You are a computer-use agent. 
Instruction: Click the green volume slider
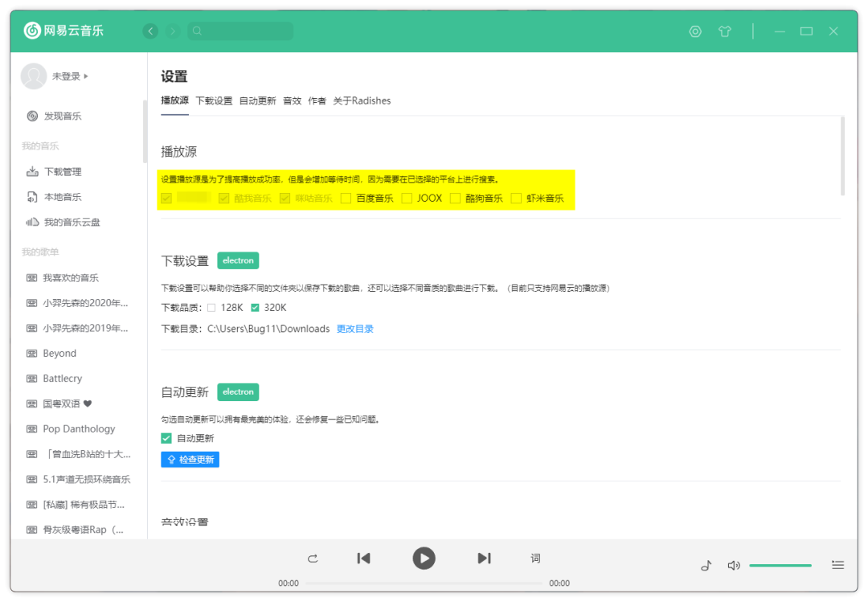[780, 565]
